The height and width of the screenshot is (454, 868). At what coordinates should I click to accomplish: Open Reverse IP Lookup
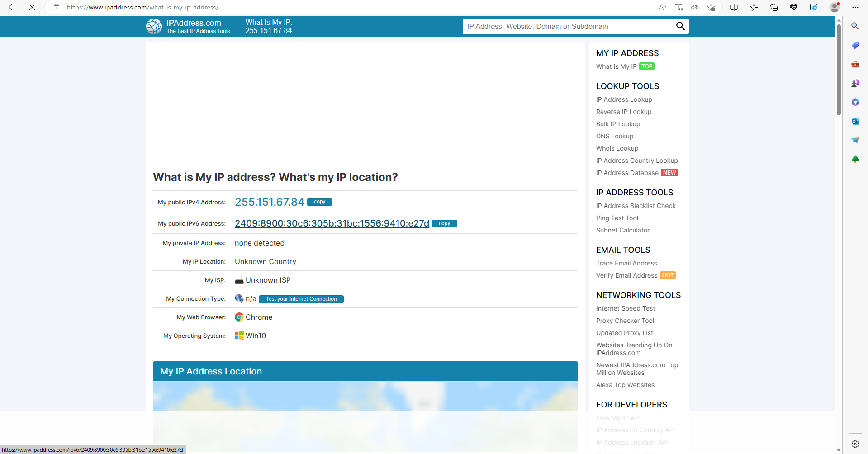(624, 112)
